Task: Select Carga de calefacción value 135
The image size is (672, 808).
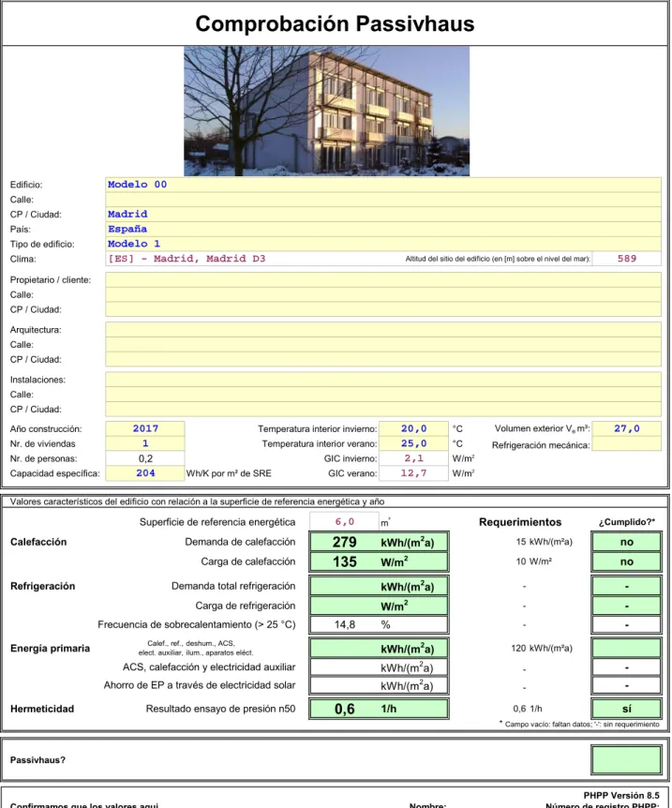Action: (379, 561)
